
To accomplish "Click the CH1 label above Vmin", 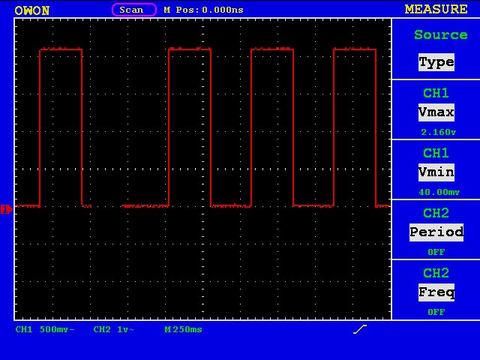I will (x=436, y=153).
